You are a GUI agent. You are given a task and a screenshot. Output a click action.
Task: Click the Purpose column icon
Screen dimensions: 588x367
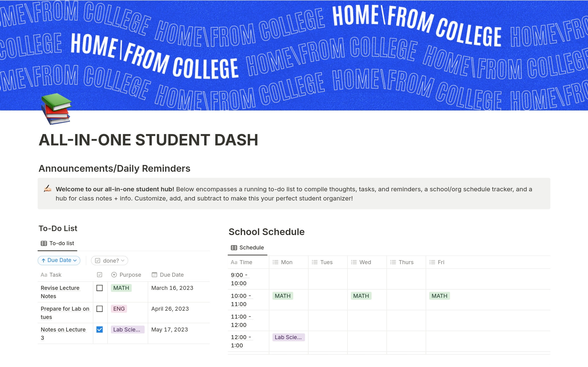[114, 274]
